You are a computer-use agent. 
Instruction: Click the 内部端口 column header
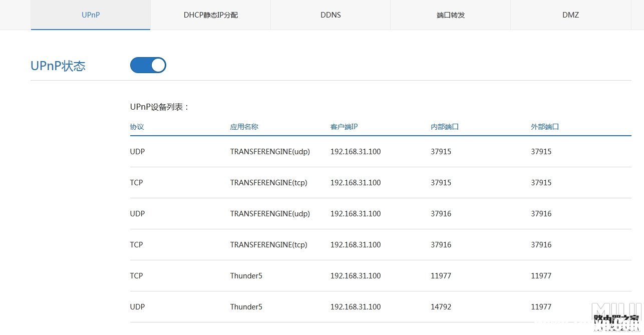tap(445, 127)
